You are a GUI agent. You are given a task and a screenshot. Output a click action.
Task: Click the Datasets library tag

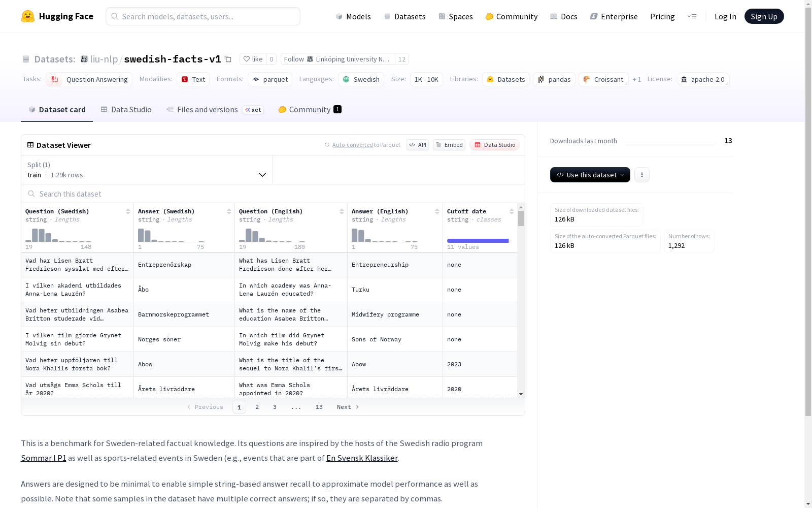506,79
